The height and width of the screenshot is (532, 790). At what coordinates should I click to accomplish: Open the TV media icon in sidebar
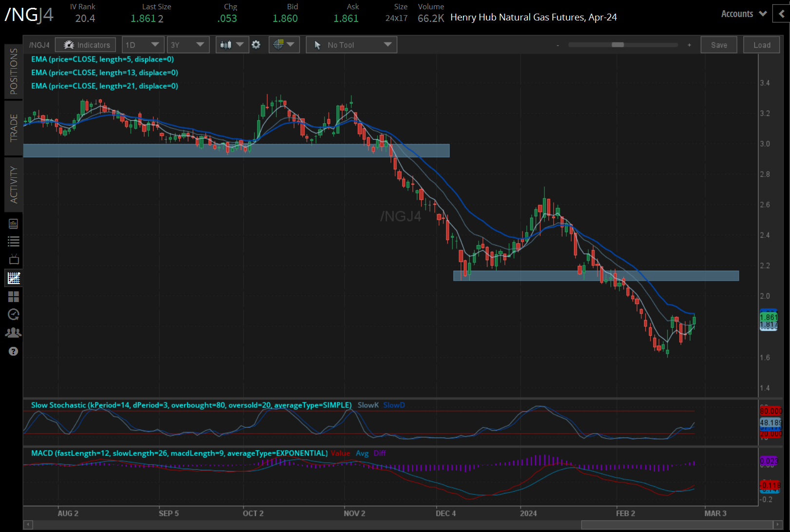tap(14, 260)
